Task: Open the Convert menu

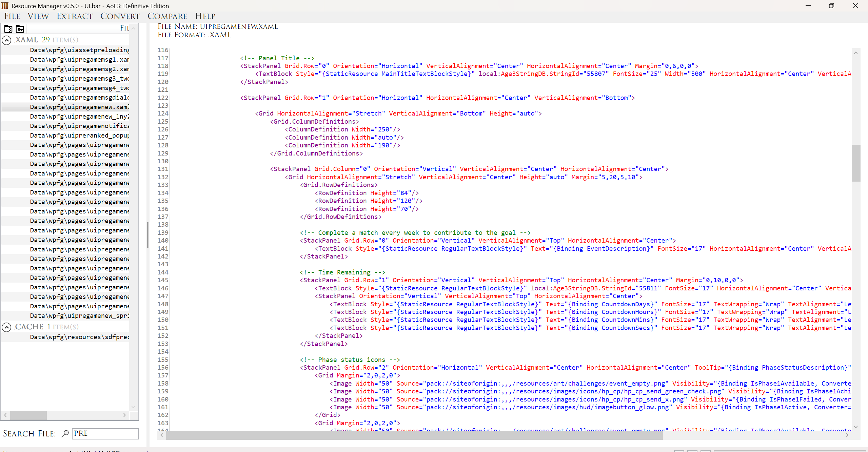Action: pos(120,16)
